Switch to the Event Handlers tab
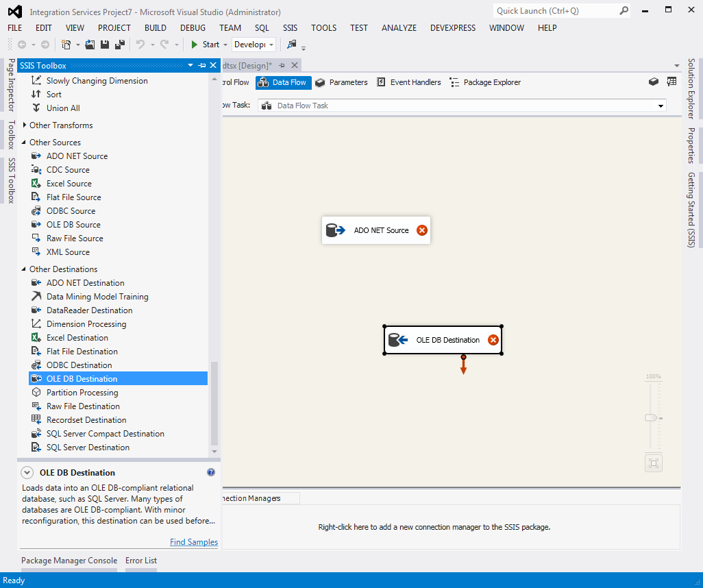Screen dimensions: 703x588 [x=409, y=82]
